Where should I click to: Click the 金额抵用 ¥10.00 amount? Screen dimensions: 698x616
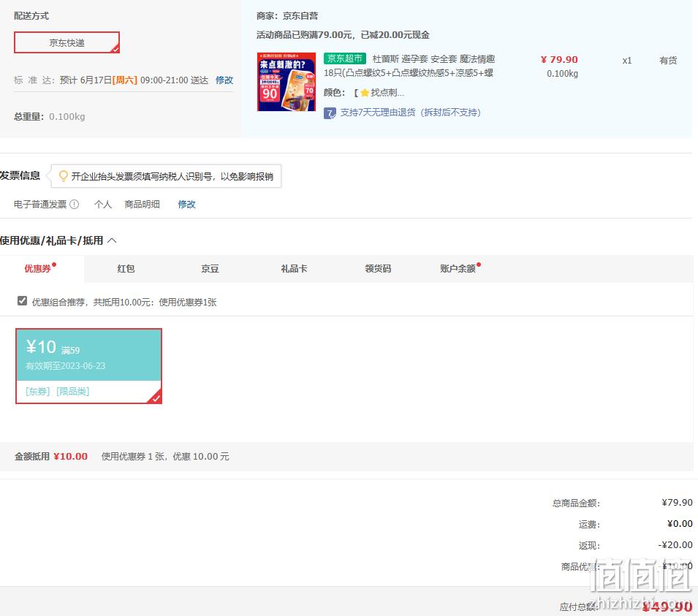click(x=70, y=456)
